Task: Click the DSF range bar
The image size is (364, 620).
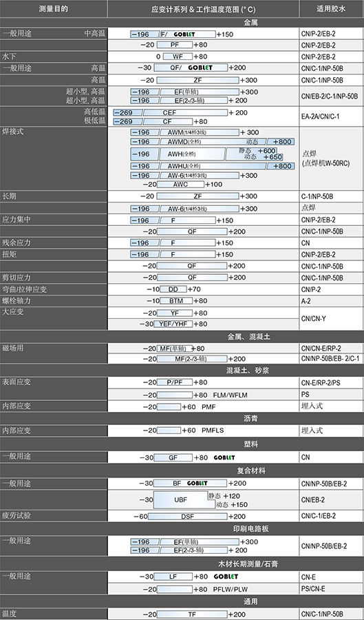Action: tap(188, 517)
